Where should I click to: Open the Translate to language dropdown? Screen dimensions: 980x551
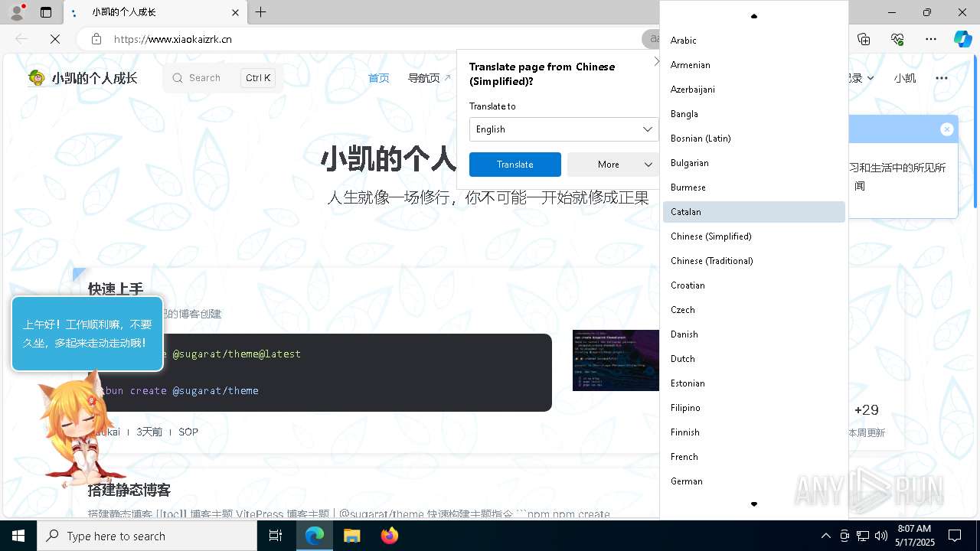coord(563,129)
